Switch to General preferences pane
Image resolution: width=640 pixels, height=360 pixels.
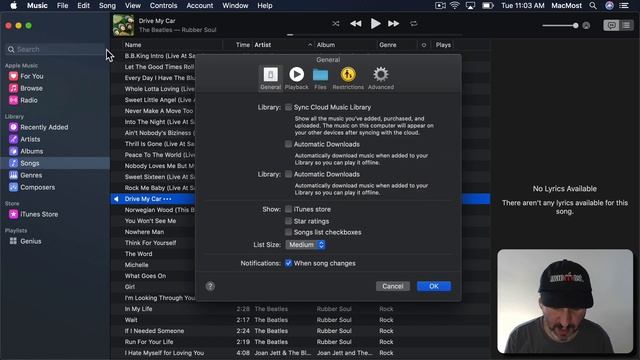click(x=270, y=78)
